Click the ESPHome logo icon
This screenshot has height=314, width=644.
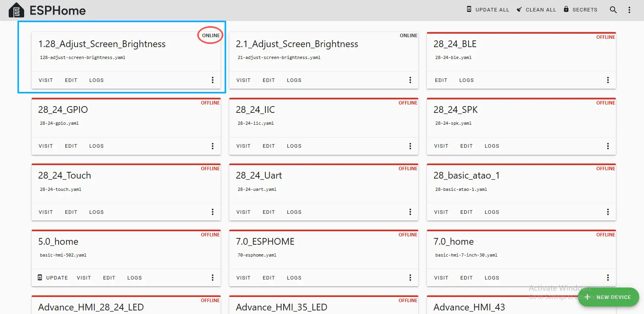[16, 10]
